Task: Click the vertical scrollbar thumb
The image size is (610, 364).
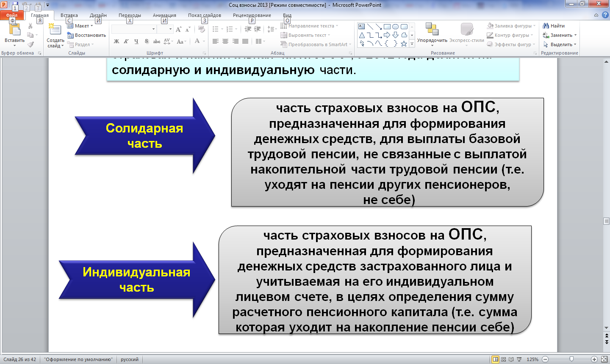Action: pos(606,221)
